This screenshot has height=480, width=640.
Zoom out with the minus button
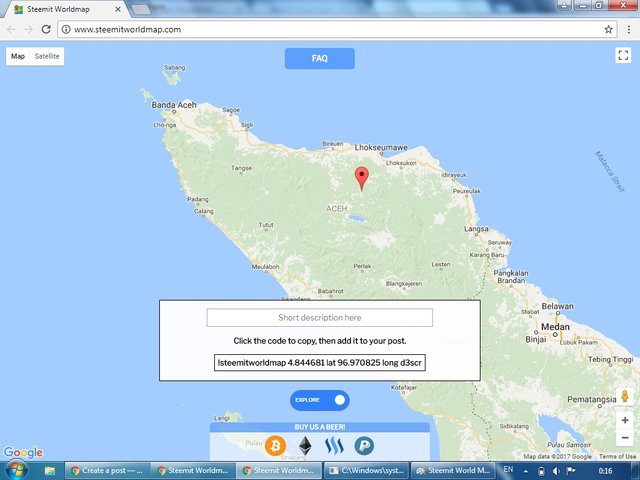click(x=624, y=438)
